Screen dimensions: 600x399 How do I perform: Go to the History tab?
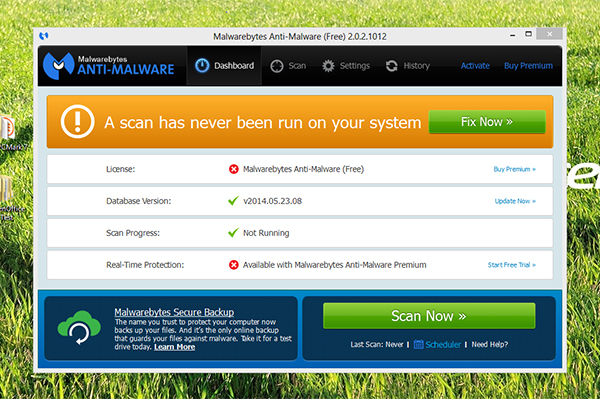tap(408, 66)
